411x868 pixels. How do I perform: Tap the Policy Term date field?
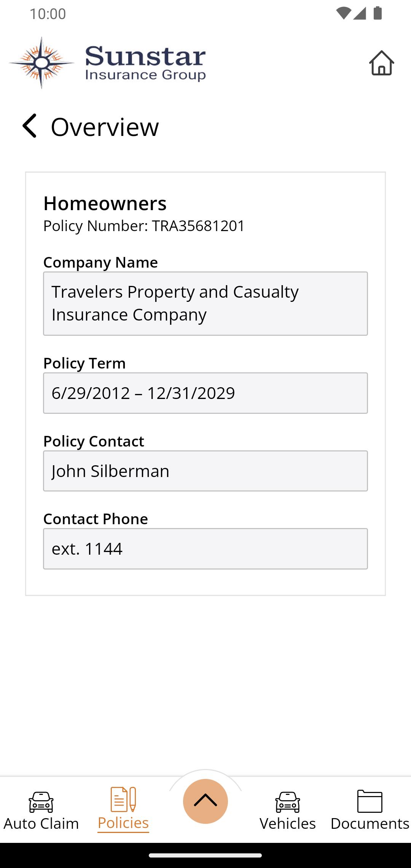[205, 393]
